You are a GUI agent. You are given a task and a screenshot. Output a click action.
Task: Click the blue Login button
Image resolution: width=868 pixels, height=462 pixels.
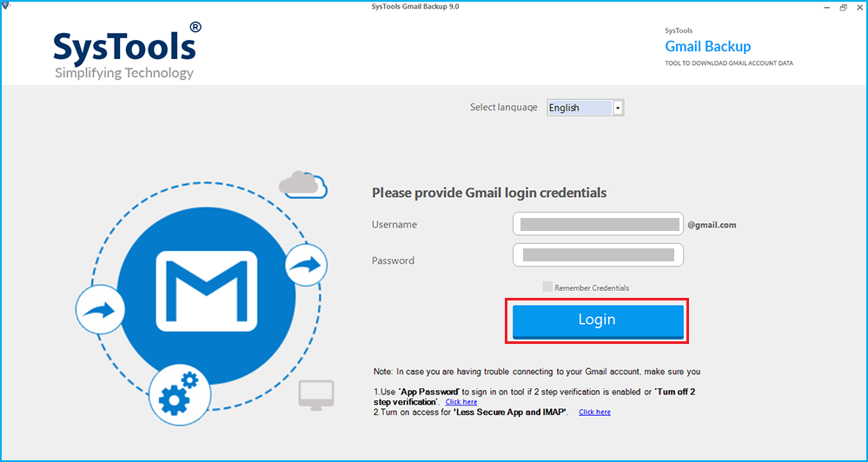pos(598,321)
